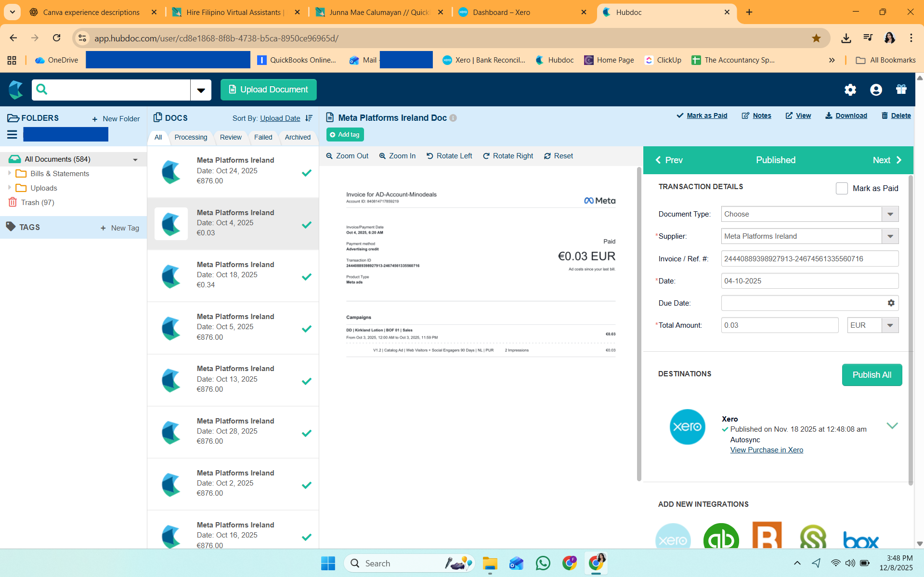Click Zoom In on document viewer
The width and height of the screenshot is (924, 577).
click(x=397, y=156)
